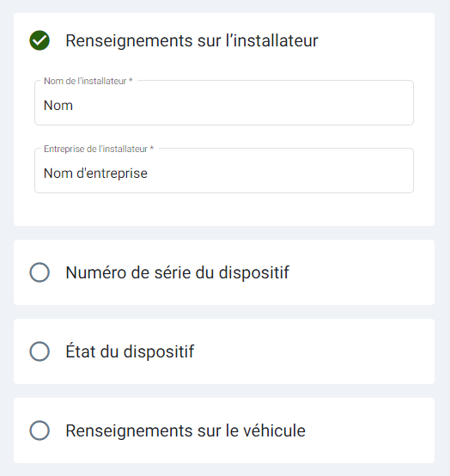Click the empty status circle beside État du dispositif

coord(40,351)
